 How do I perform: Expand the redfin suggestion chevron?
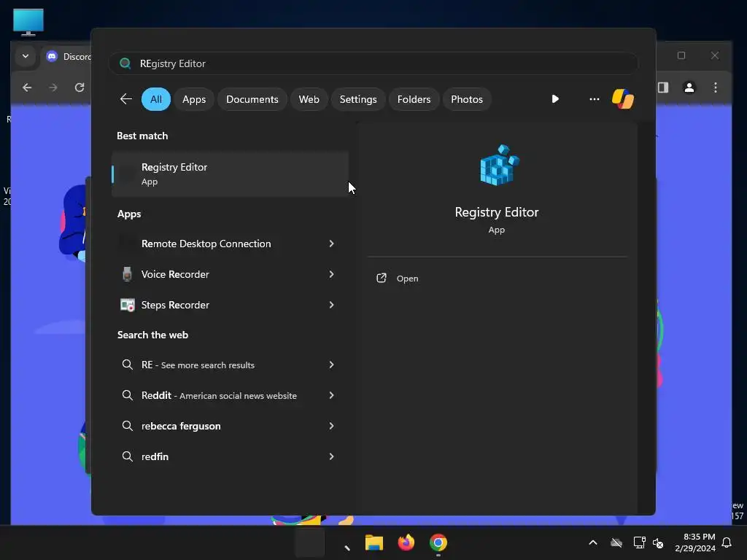(x=332, y=456)
